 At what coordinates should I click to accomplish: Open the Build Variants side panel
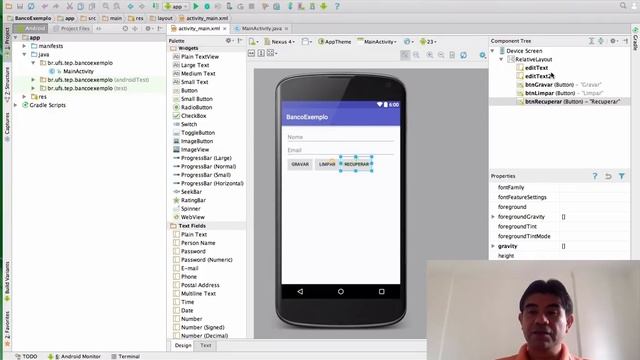7,282
